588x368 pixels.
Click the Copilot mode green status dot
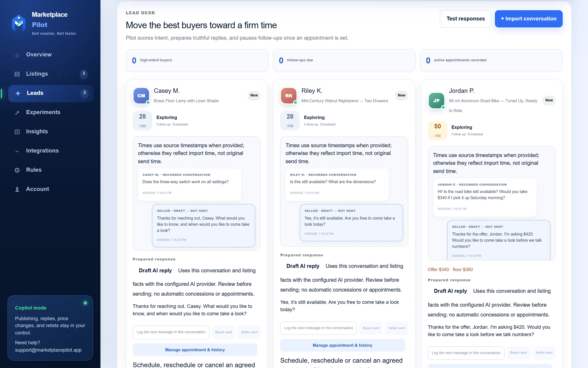coord(85,303)
